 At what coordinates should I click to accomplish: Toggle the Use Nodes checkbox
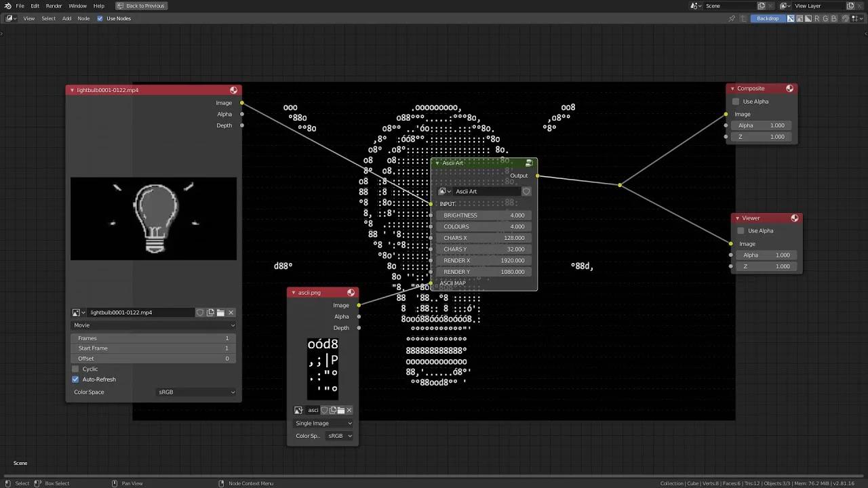pyautogui.click(x=100, y=18)
